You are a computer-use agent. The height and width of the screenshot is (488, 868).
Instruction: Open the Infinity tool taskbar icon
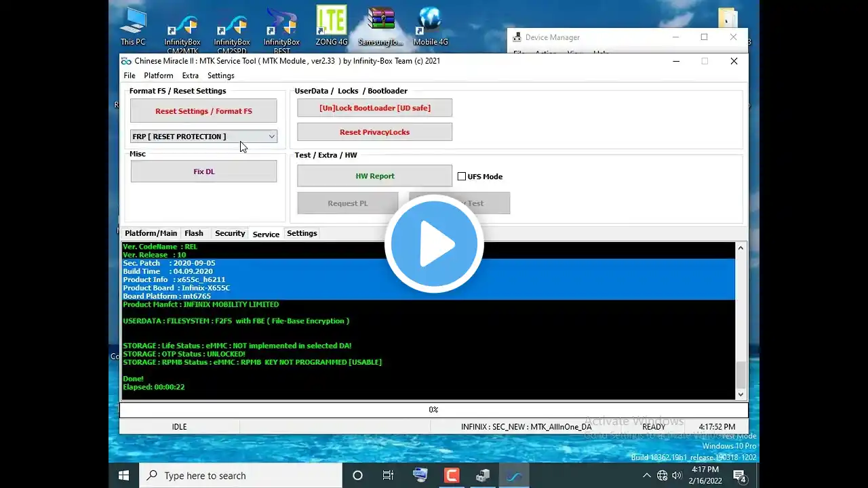pyautogui.click(x=514, y=475)
